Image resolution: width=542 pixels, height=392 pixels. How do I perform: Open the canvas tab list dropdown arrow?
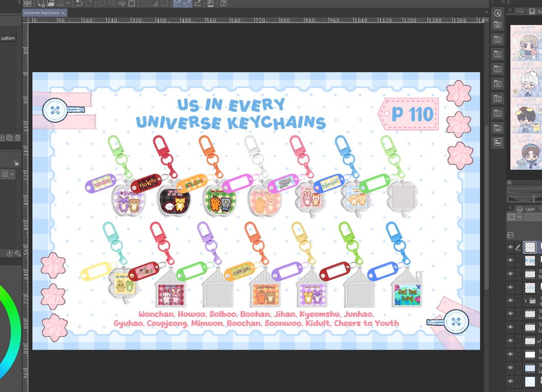[486, 12]
